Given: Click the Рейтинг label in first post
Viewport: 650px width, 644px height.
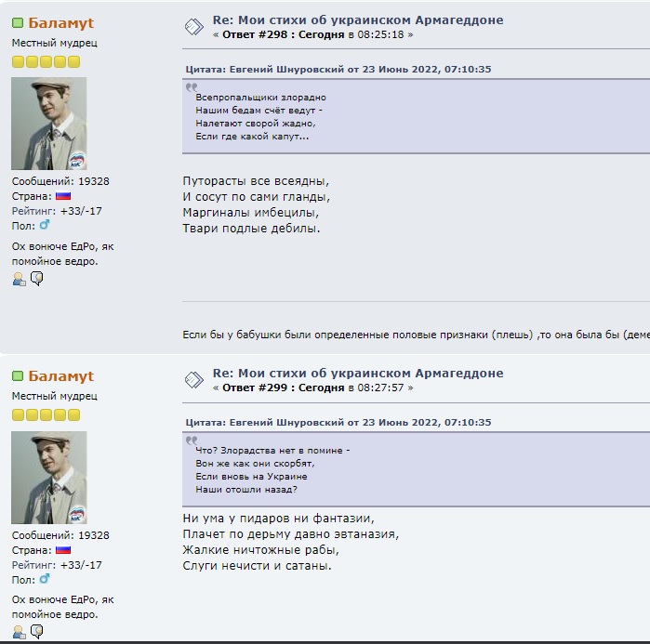Looking at the screenshot, I should click(x=33, y=211).
